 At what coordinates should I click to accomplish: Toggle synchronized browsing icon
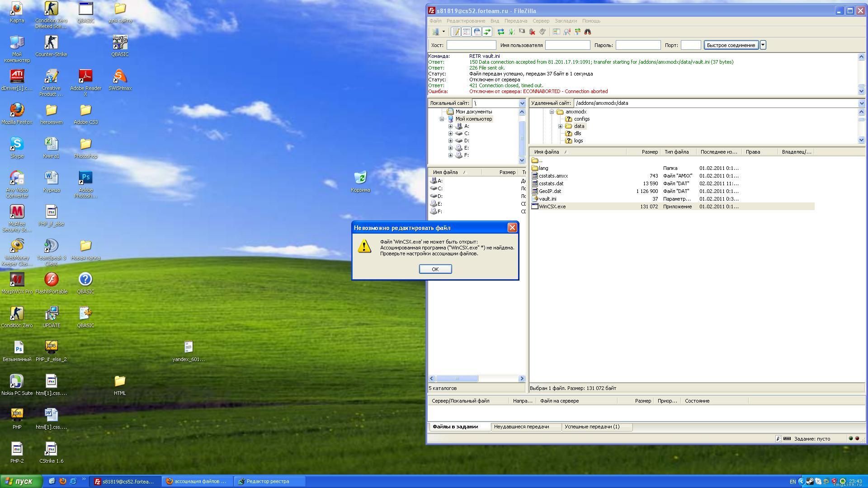[x=577, y=32]
